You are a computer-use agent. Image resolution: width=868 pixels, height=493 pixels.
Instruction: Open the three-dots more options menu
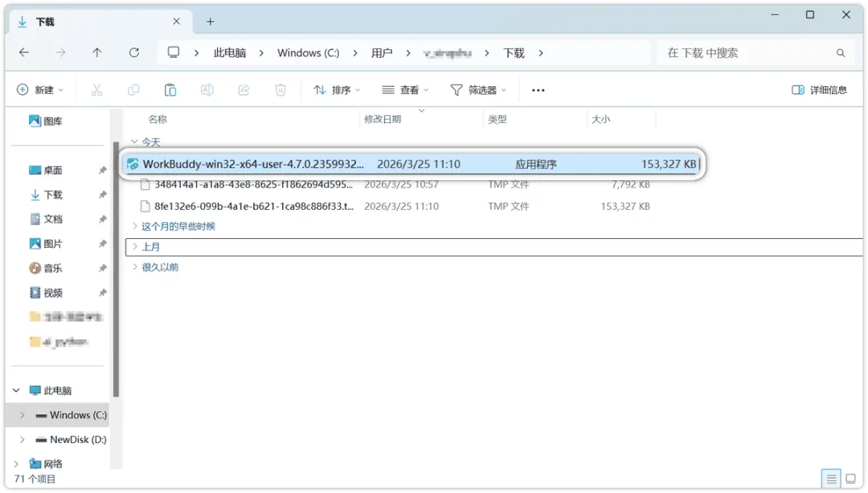pyautogui.click(x=538, y=90)
